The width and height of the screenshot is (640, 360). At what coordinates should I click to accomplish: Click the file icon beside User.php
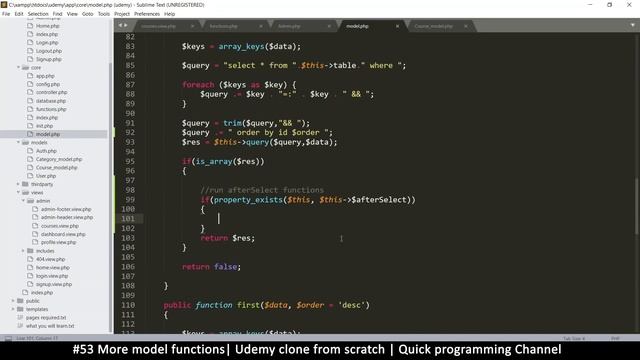pyautogui.click(x=30, y=176)
